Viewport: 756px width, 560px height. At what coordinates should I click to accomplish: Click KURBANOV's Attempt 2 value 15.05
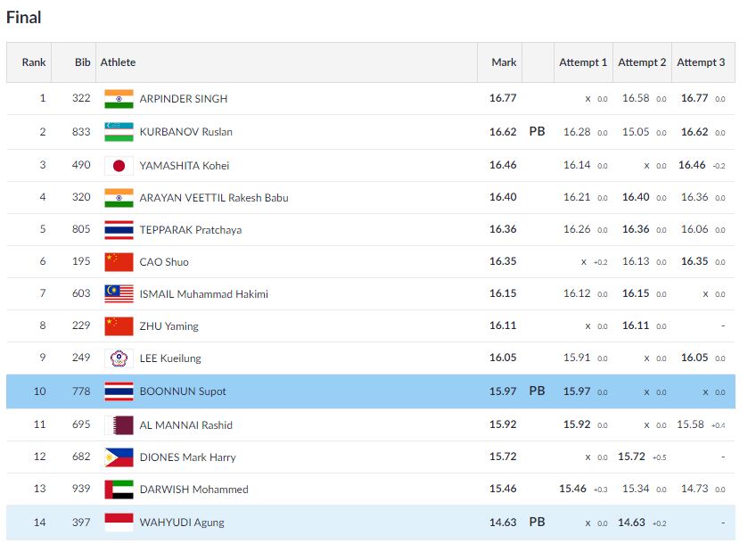[x=636, y=132]
